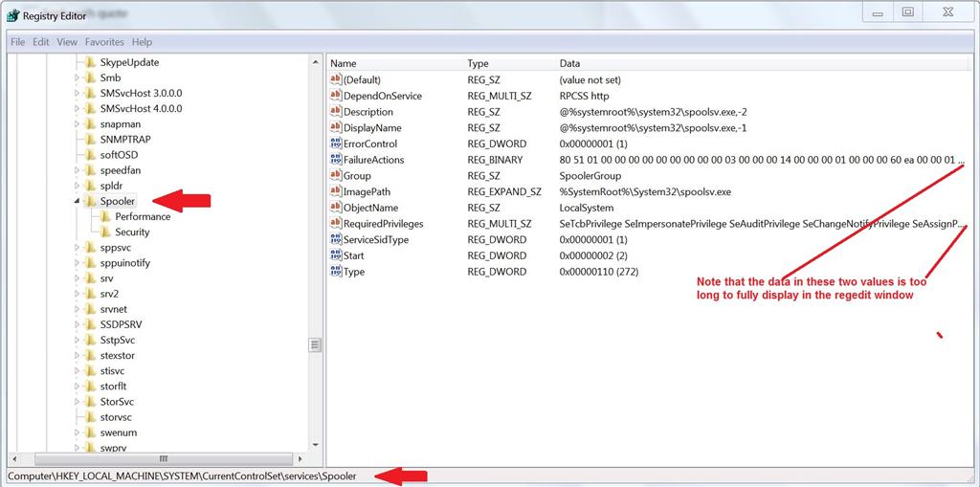Click the (Default) string value icon
The width and height of the screenshot is (980, 487).
point(336,80)
